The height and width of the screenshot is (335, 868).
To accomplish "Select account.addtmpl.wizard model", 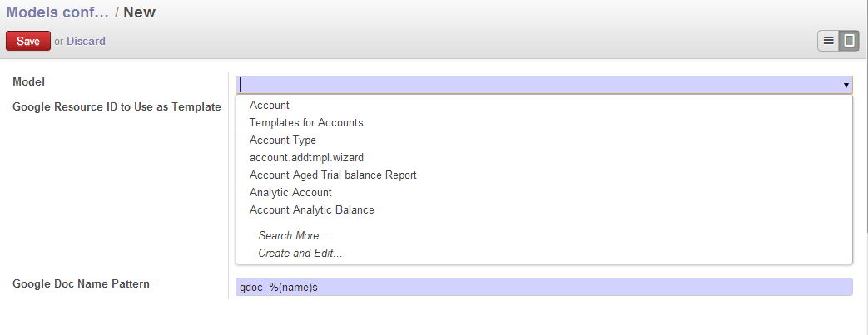I will 306,158.
